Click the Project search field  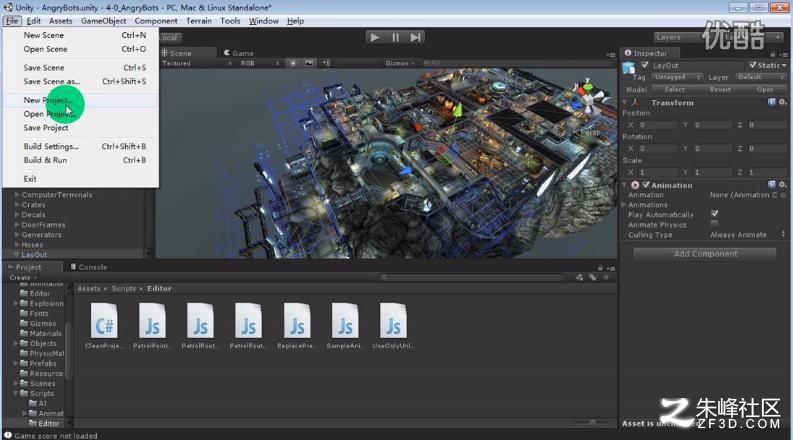473,277
